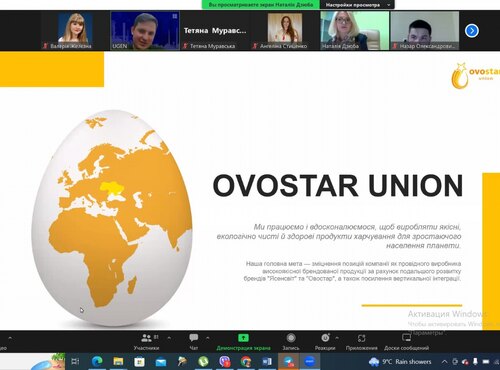Select the Тетяна Муравська participant tile
Viewport: 500px width, 370px height.
215,31
